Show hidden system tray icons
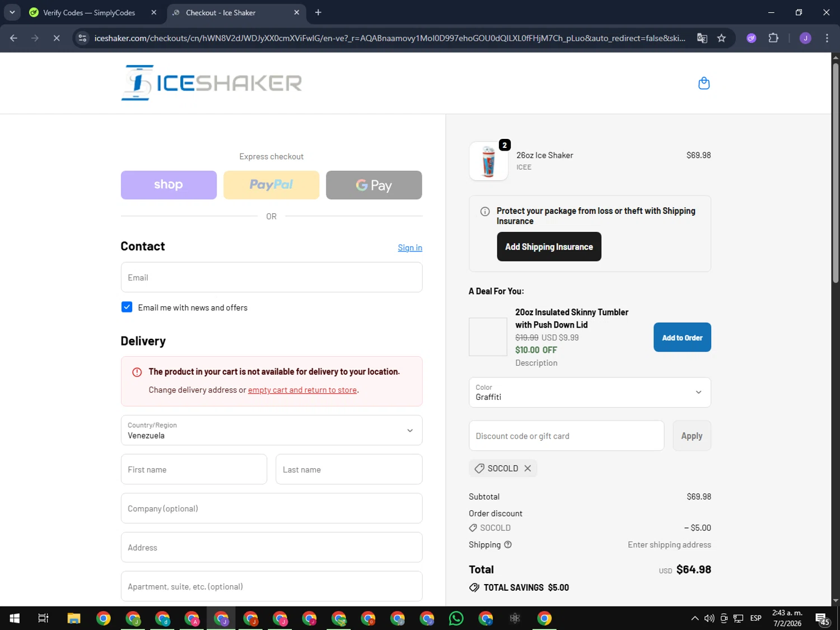 694,618
